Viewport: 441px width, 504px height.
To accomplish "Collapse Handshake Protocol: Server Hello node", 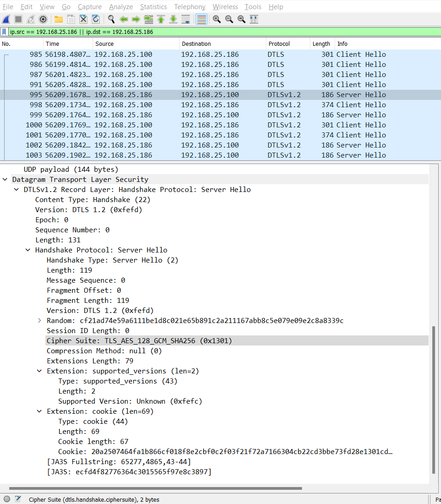I will tap(28, 250).
